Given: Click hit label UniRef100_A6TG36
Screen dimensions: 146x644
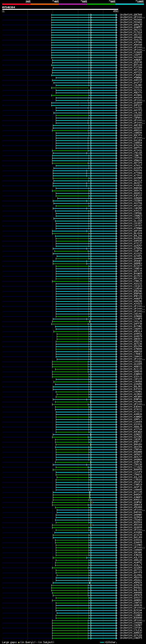Looking at the screenshot, I should (x=131, y=344).
